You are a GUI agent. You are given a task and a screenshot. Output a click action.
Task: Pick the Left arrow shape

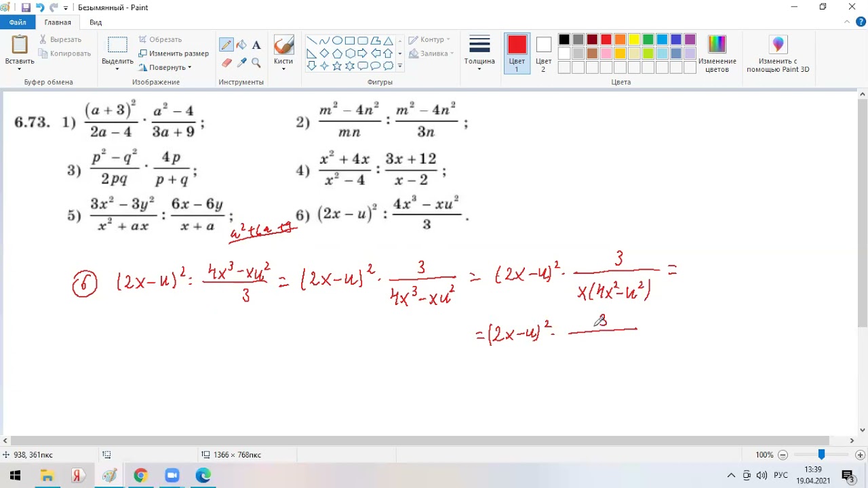[x=375, y=54]
